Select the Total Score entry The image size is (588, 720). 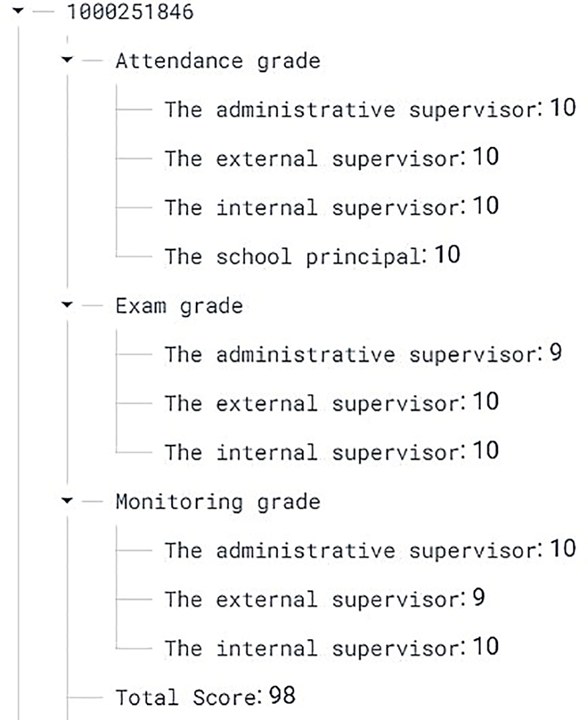click(186, 696)
